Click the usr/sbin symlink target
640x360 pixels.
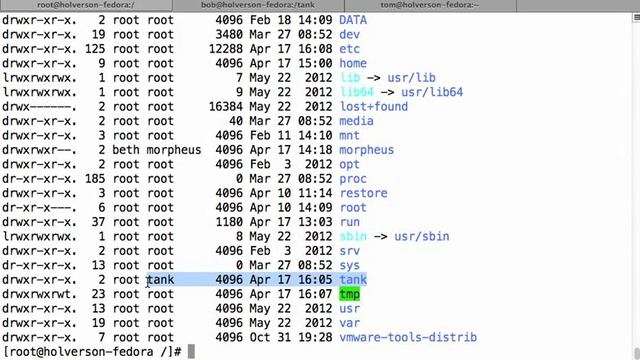pyautogui.click(x=422, y=236)
